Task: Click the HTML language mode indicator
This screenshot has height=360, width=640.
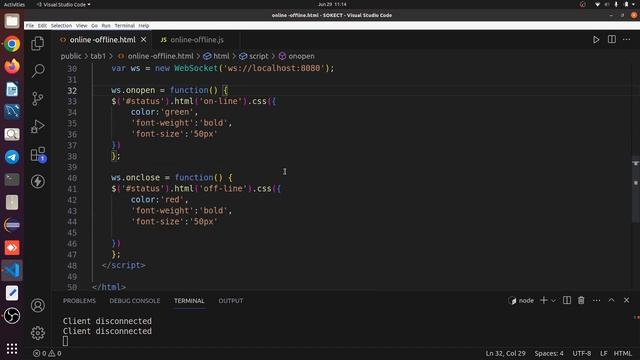Action: 622,353
